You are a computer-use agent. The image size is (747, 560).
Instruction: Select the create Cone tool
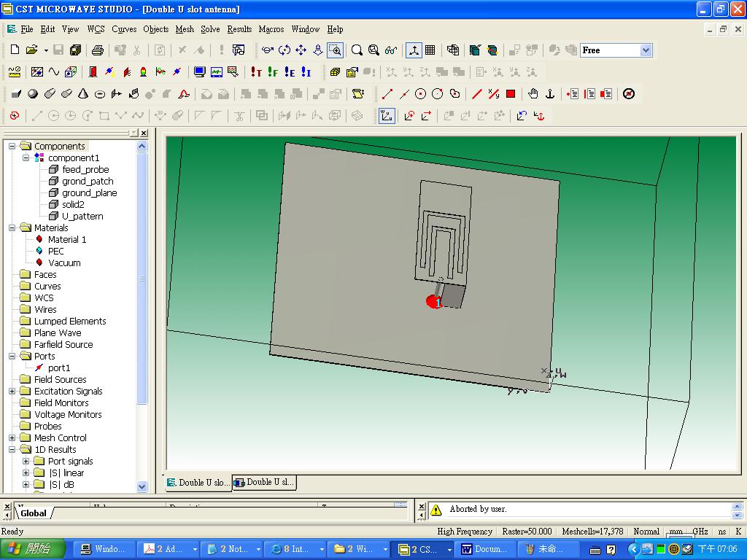tap(83, 94)
